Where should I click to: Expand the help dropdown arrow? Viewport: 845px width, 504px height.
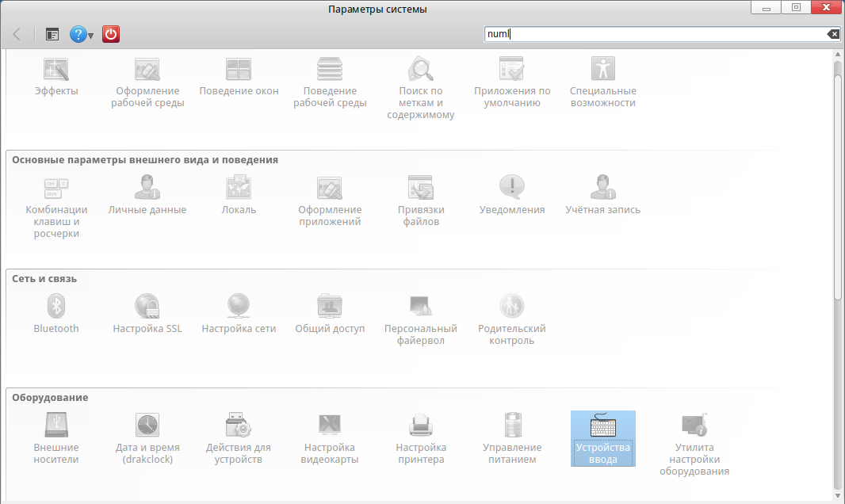point(91,36)
